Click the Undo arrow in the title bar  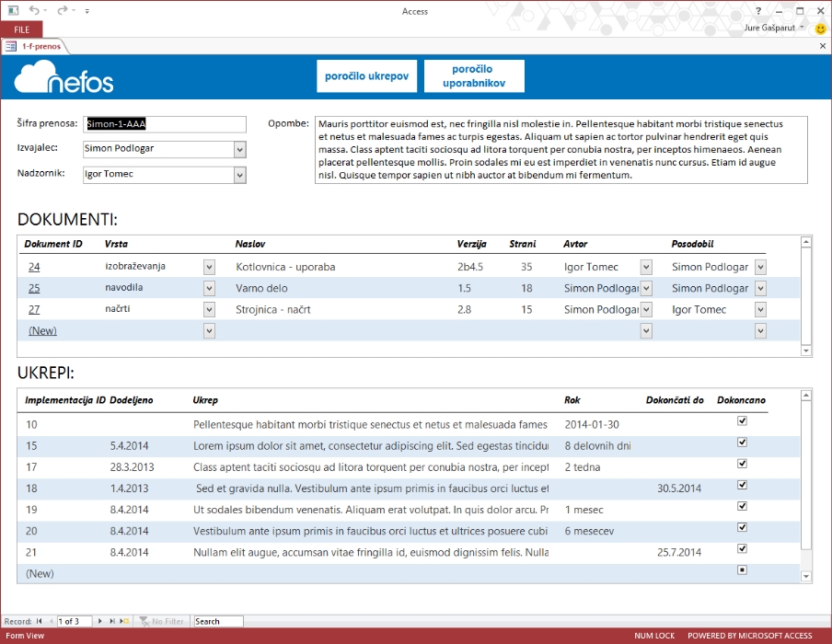(34, 10)
